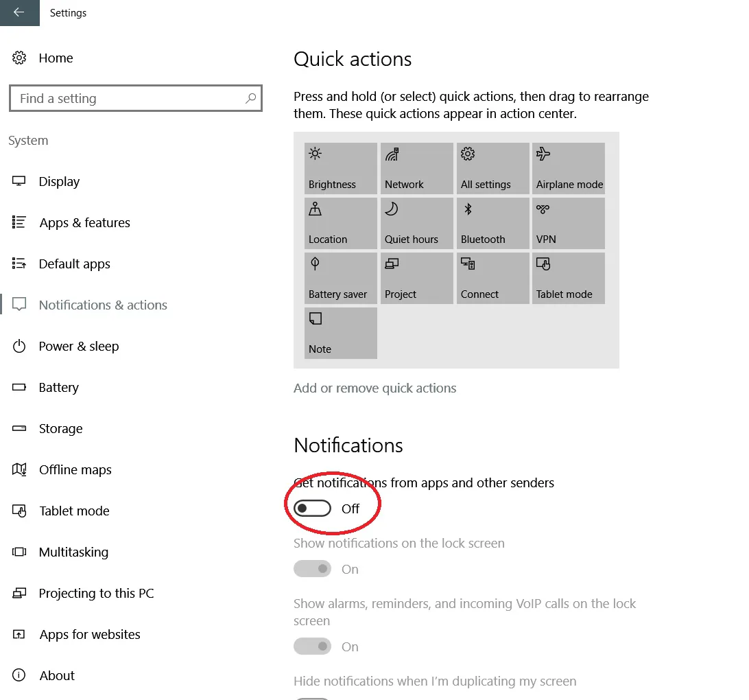Select the Network quick action tile
Viewport: 749px width, 700px height.
point(416,168)
